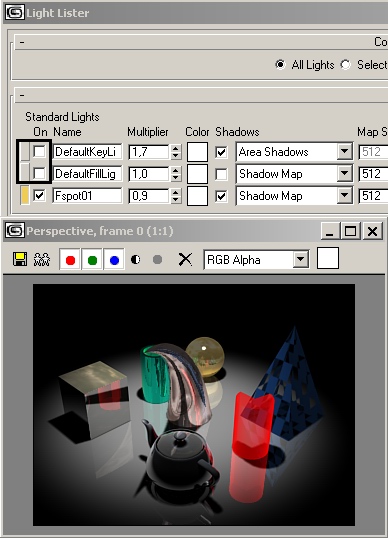This screenshot has height=538, width=388.
Task: Select the All Lights radio button
Action: point(280,65)
